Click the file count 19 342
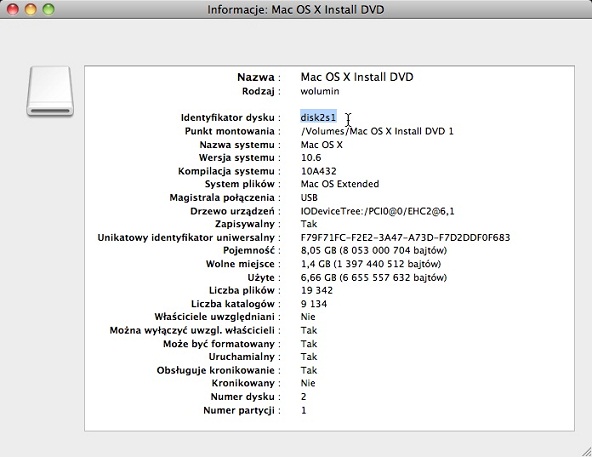 tap(317, 290)
